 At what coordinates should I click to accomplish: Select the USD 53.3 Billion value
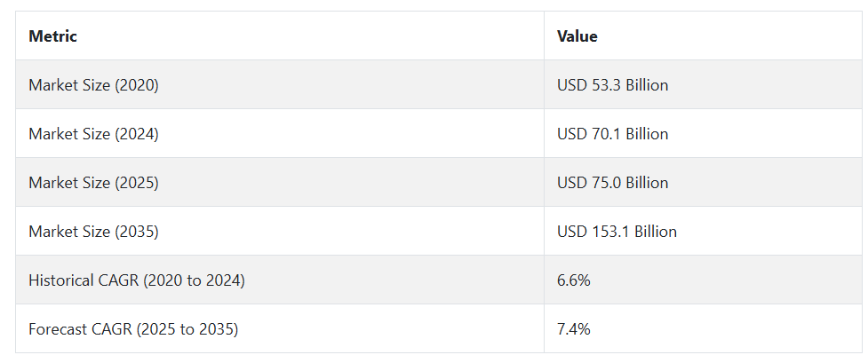[x=613, y=85]
